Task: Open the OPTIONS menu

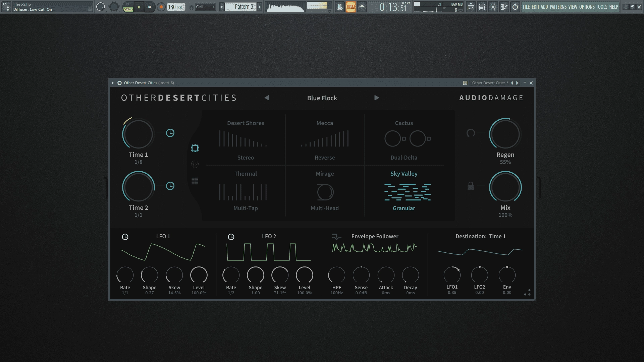Action: tap(587, 7)
